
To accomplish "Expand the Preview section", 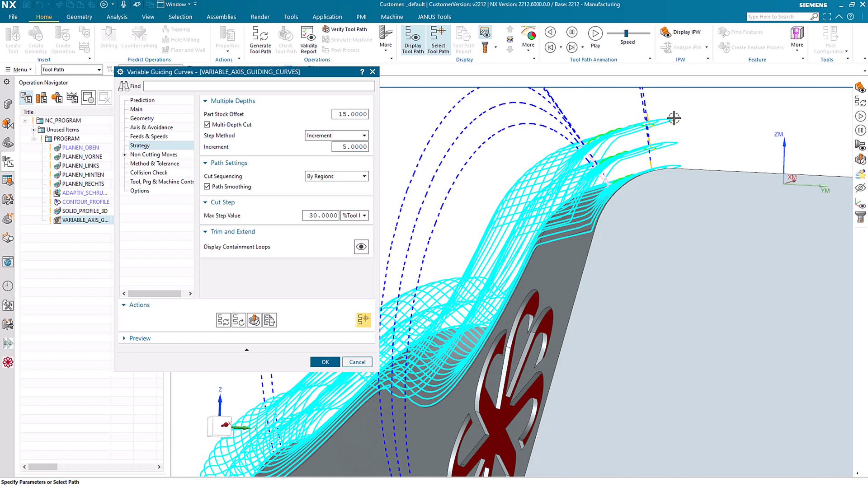I will (x=124, y=338).
